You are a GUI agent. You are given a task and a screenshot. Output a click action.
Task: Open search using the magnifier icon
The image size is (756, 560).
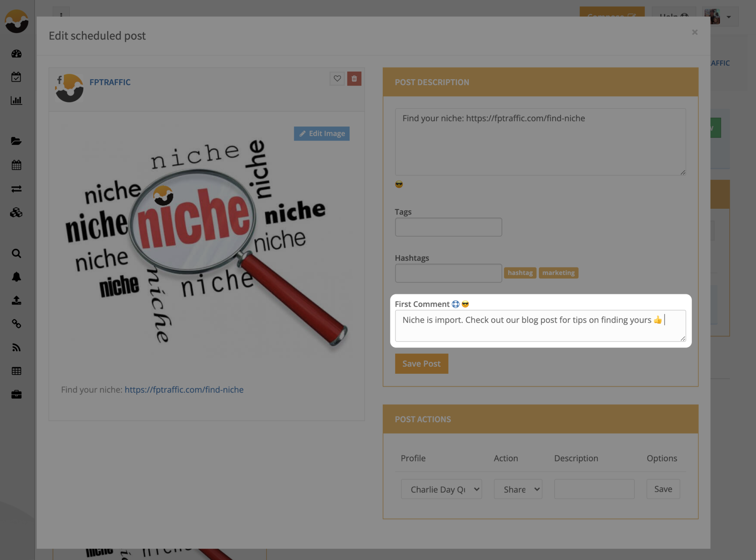[x=16, y=253]
